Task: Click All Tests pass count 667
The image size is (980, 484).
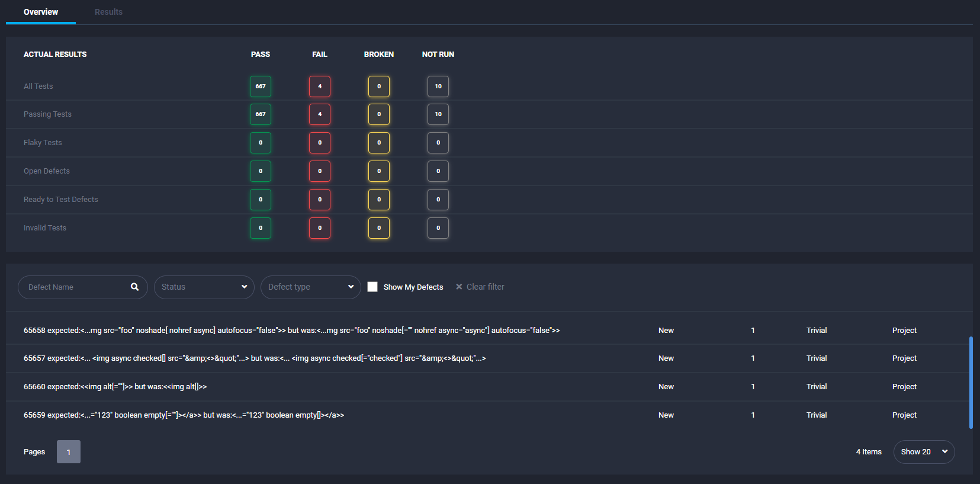Action: pos(261,86)
